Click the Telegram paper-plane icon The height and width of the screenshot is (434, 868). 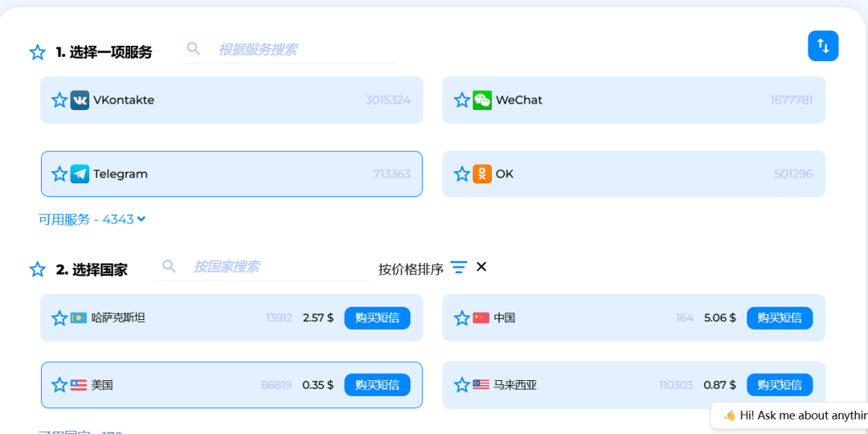(x=80, y=174)
